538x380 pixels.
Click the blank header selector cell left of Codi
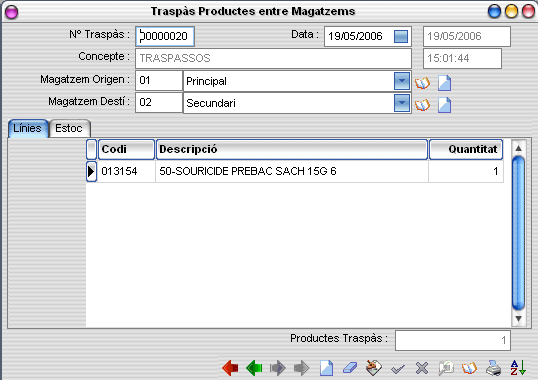[92, 150]
